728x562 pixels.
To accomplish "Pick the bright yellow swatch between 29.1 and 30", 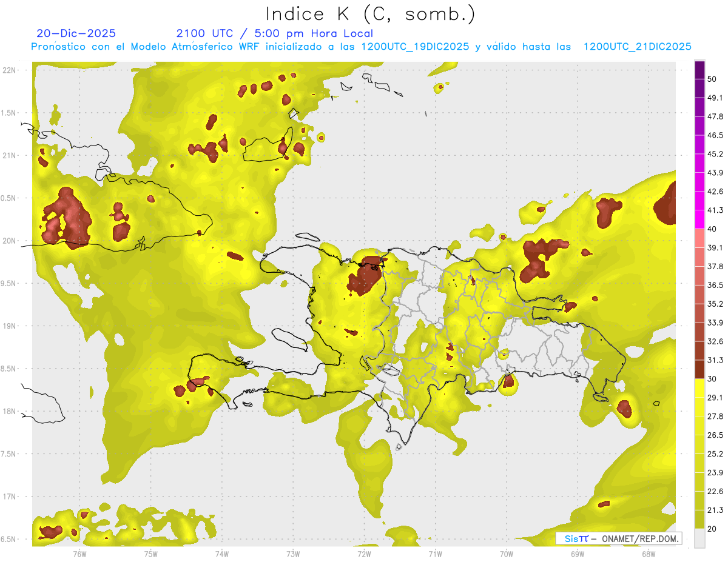I will tap(699, 389).
